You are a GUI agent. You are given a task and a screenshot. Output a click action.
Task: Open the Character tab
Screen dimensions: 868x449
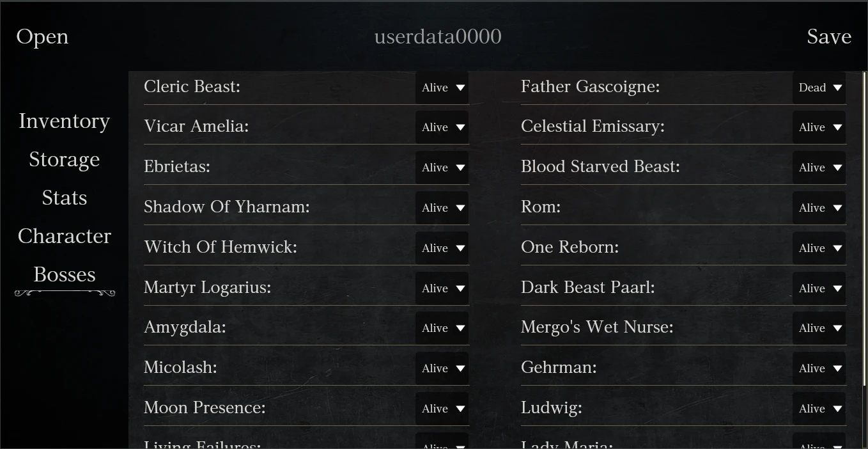(x=65, y=236)
